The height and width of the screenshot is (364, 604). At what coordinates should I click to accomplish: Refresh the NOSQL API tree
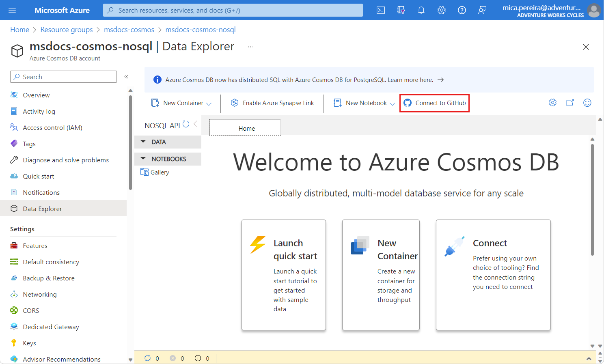(186, 124)
